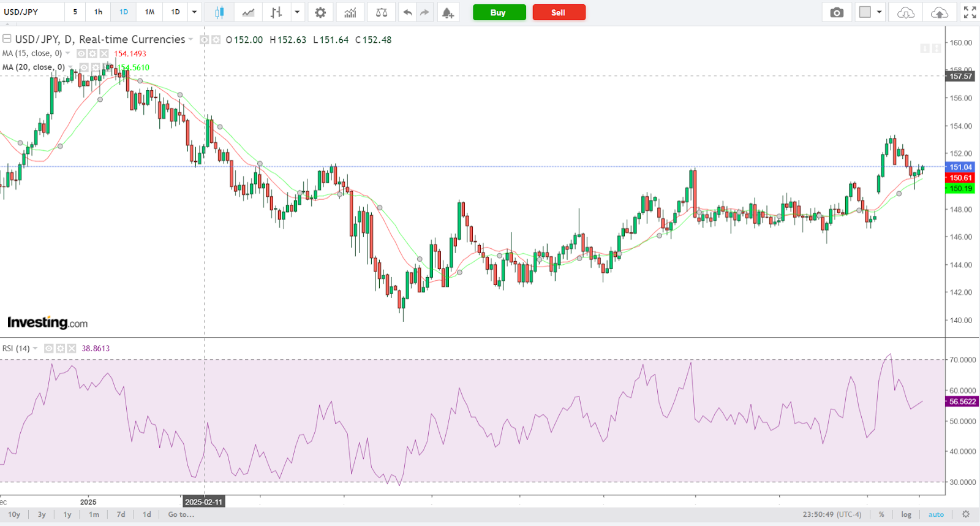Screen dimensions: 980x526
Task: Click the USD/JPY symbol input field
Action: pyautogui.click(x=32, y=12)
